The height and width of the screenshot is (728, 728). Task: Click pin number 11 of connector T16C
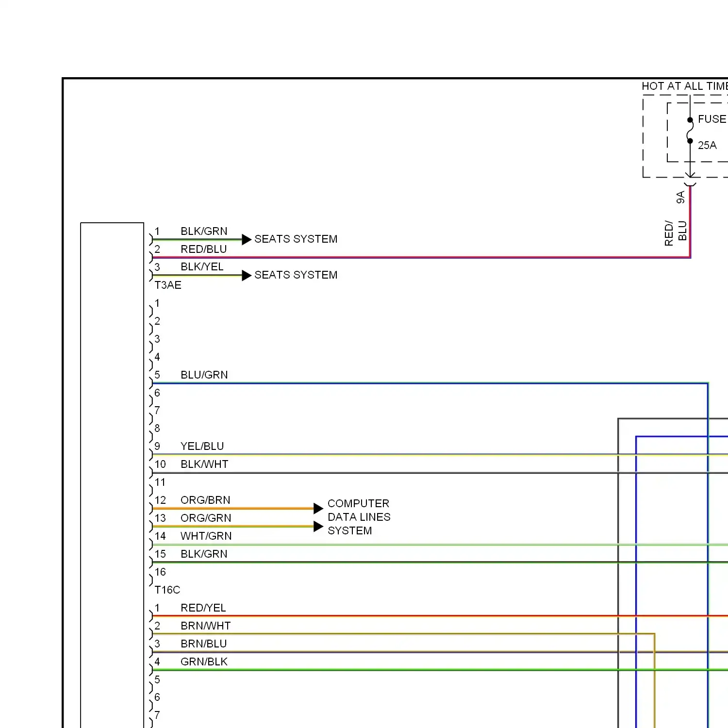160,482
